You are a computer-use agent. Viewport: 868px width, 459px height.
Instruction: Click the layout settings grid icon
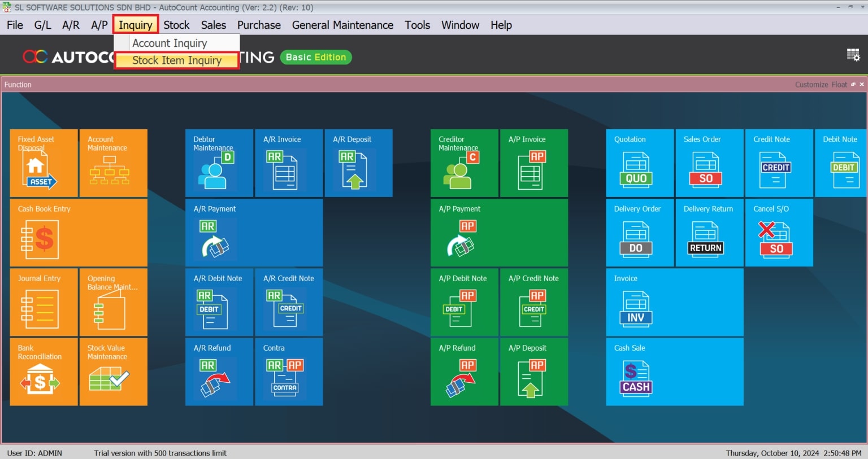(853, 55)
